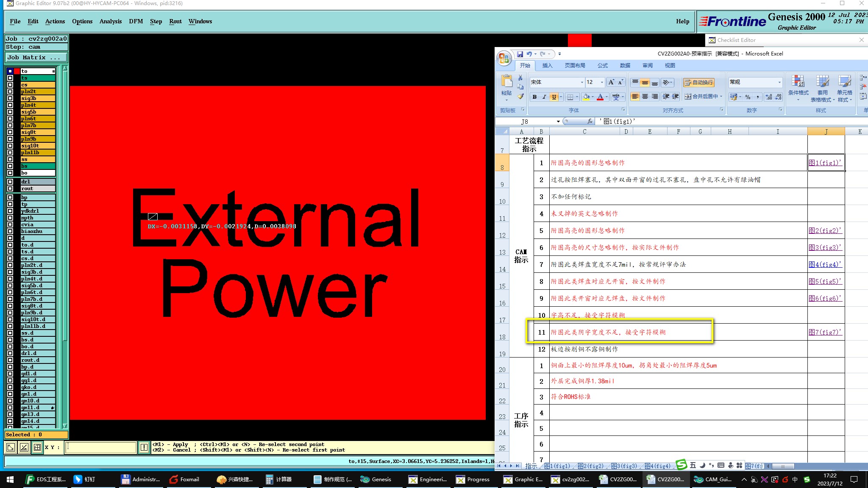
Task: Open the 图2(fig2) hyperlink cell
Action: 825,230
